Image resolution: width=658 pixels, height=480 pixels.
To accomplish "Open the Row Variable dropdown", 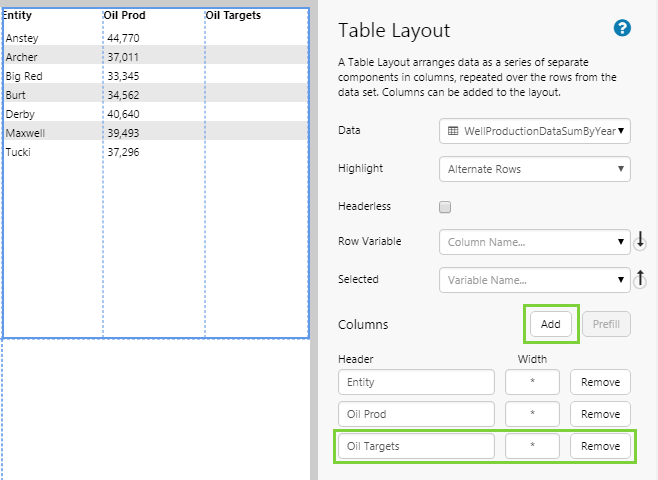I will (535, 242).
